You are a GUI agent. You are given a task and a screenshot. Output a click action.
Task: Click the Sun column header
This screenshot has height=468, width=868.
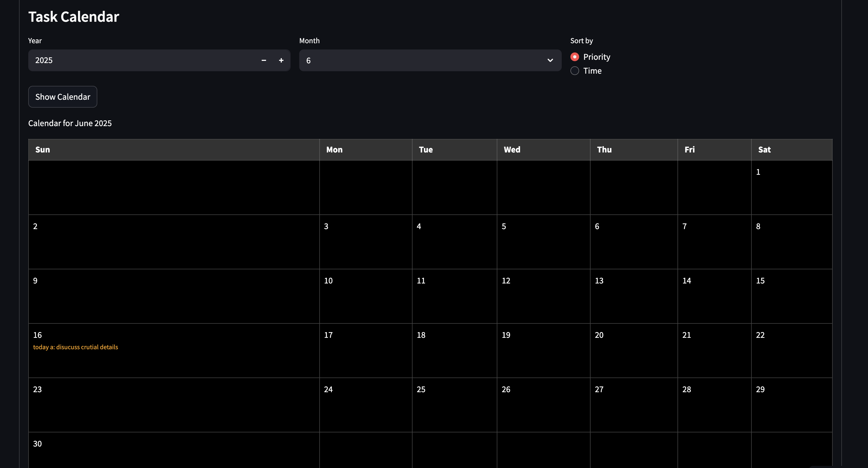coord(42,149)
